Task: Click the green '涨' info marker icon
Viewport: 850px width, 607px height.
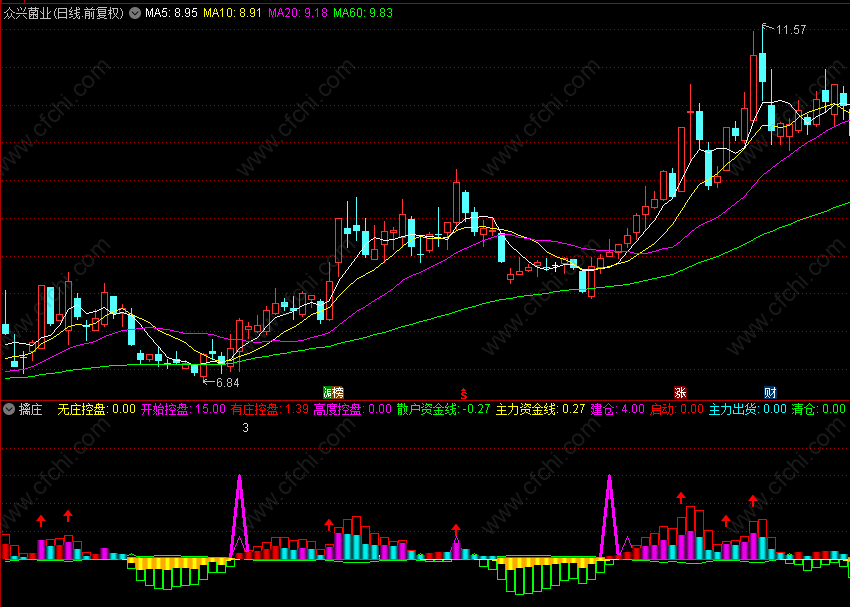Action: coord(328,392)
